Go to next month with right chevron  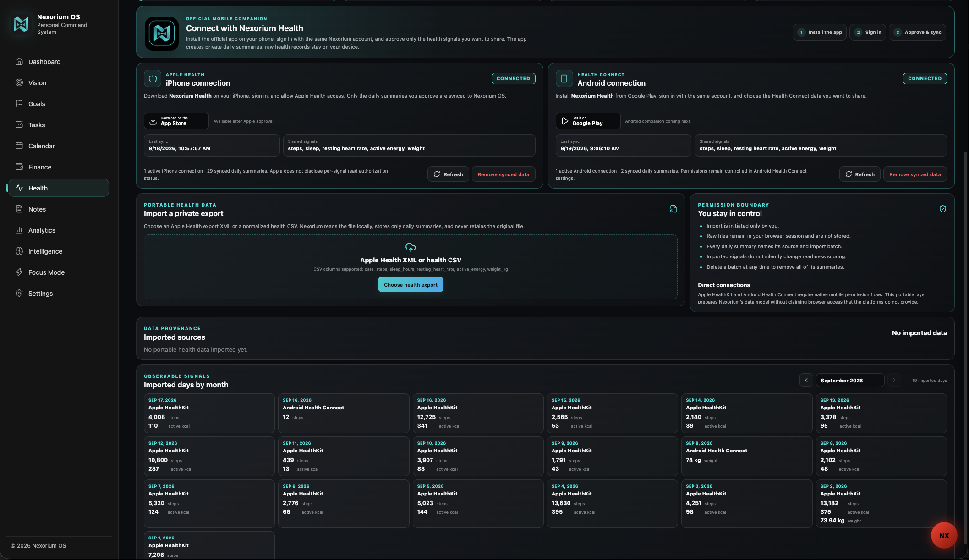coord(894,380)
